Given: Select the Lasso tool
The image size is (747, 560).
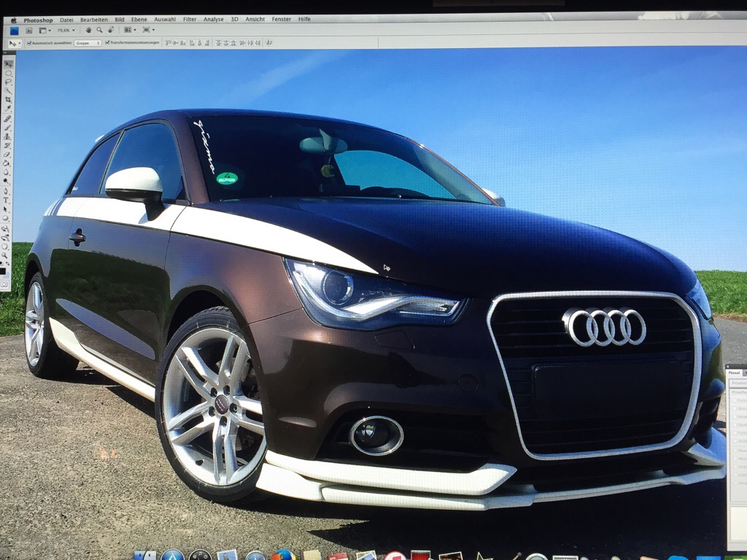Looking at the screenshot, I should (8, 82).
